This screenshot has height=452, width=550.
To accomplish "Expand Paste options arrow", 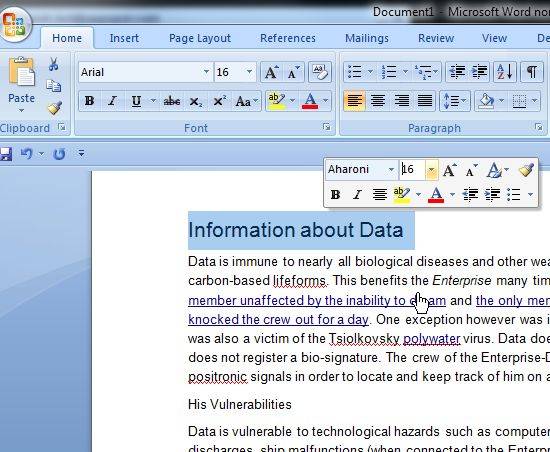I will [21, 111].
